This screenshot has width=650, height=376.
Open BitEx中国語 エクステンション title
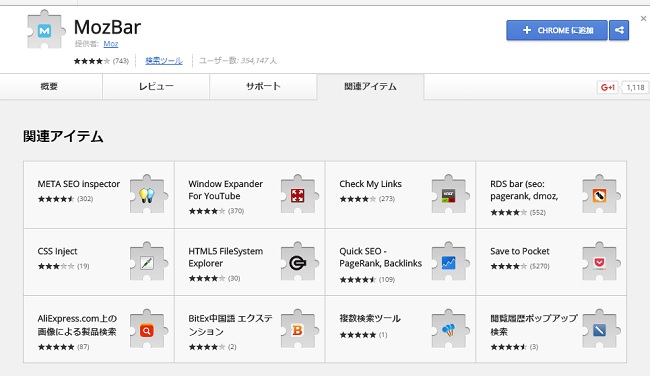click(x=230, y=325)
